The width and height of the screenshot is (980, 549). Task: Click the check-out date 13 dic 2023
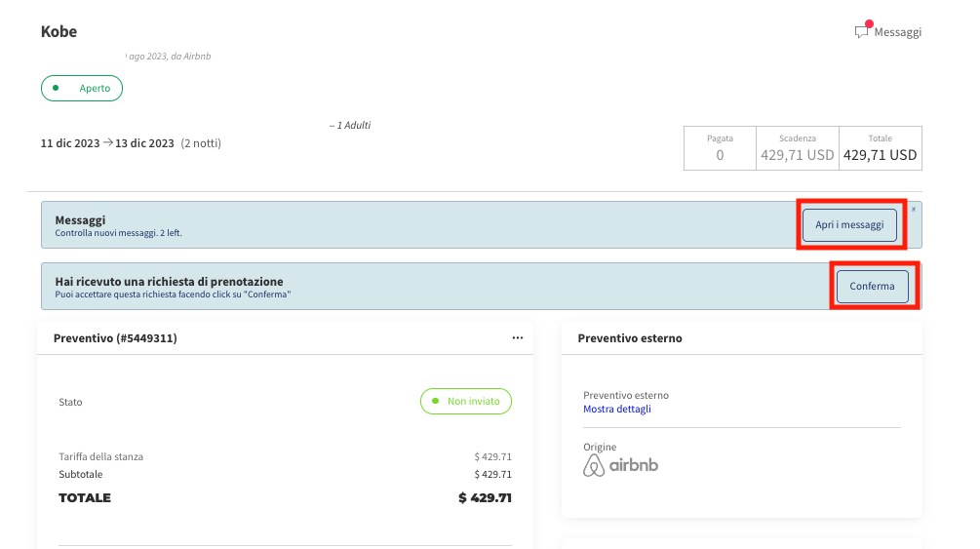coord(144,143)
